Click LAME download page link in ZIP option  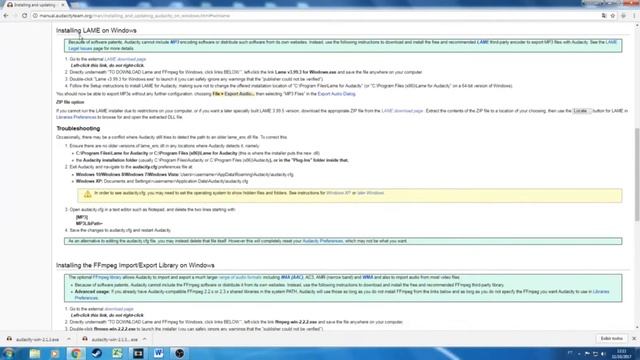pos(402,111)
